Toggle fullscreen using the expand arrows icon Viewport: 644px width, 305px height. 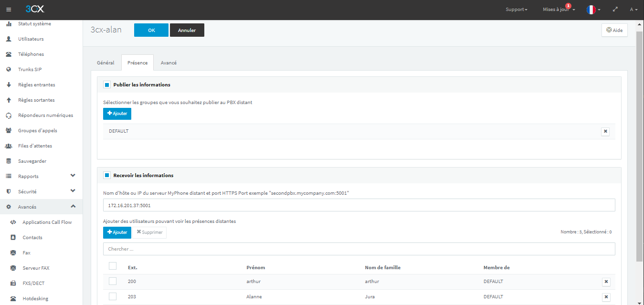[615, 10]
